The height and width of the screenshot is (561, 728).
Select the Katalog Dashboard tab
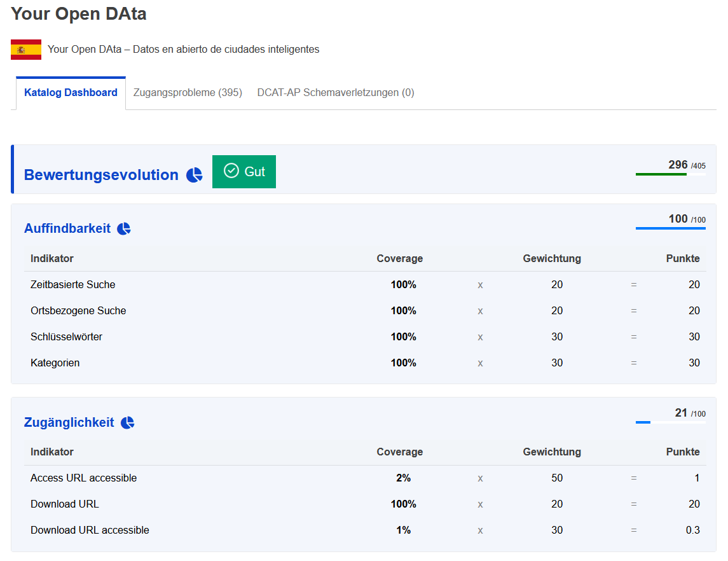click(71, 93)
